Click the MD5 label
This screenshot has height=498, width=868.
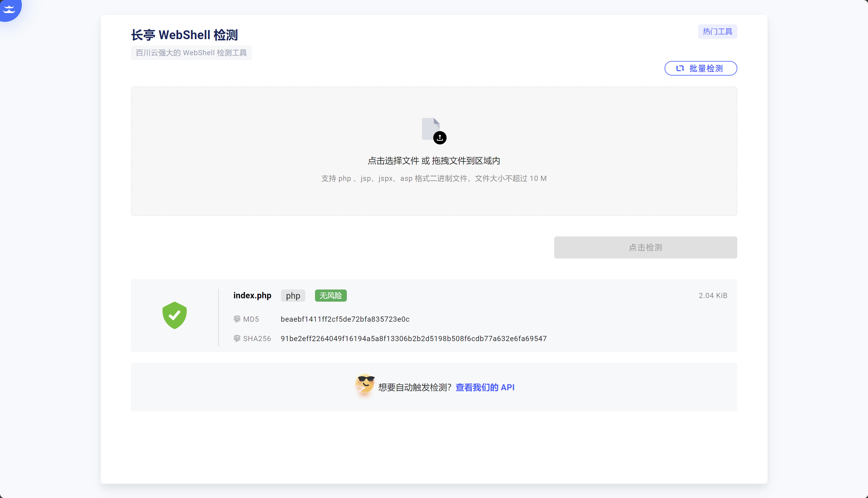(251, 319)
